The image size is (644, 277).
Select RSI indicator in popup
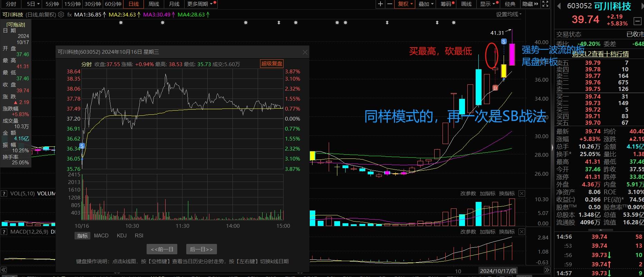(139, 236)
